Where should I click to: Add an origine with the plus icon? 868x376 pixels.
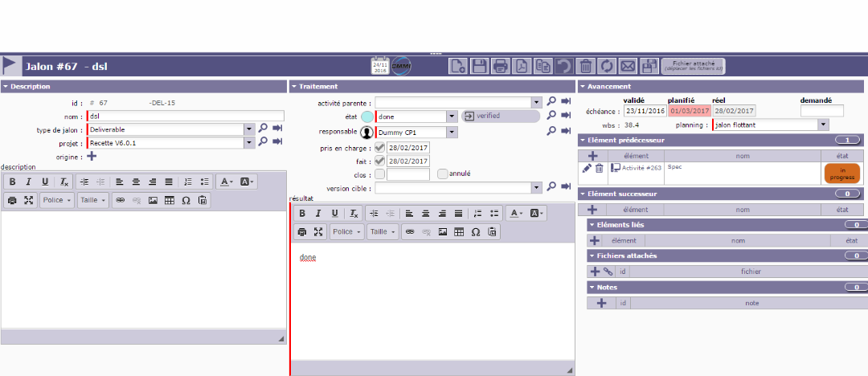pyautogui.click(x=91, y=157)
